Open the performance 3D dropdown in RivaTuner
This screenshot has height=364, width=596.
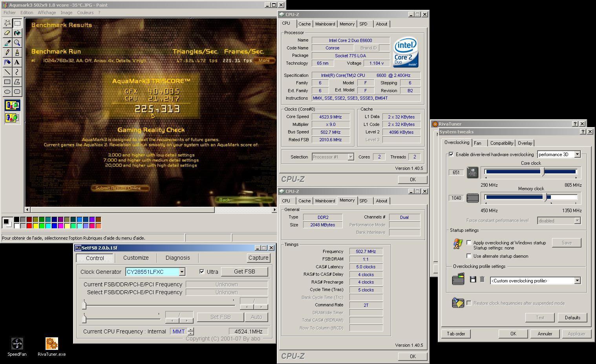click(577, 155)
